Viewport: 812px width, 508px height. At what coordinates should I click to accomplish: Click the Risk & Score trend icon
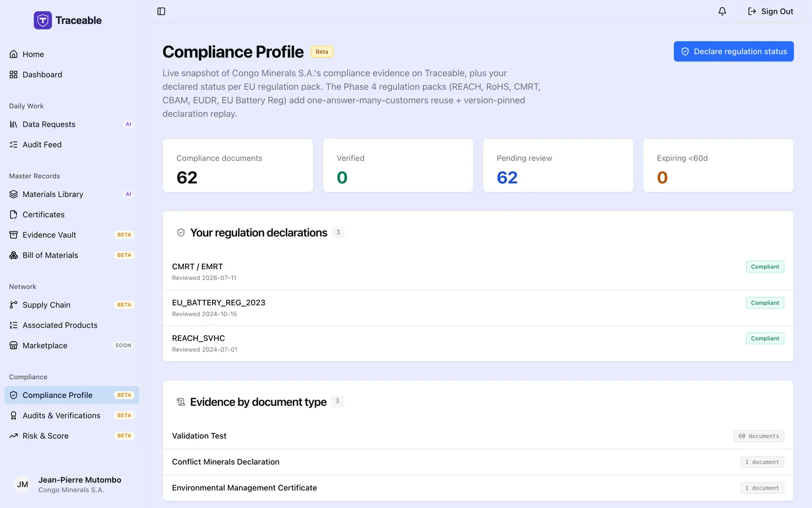[14, 436]
